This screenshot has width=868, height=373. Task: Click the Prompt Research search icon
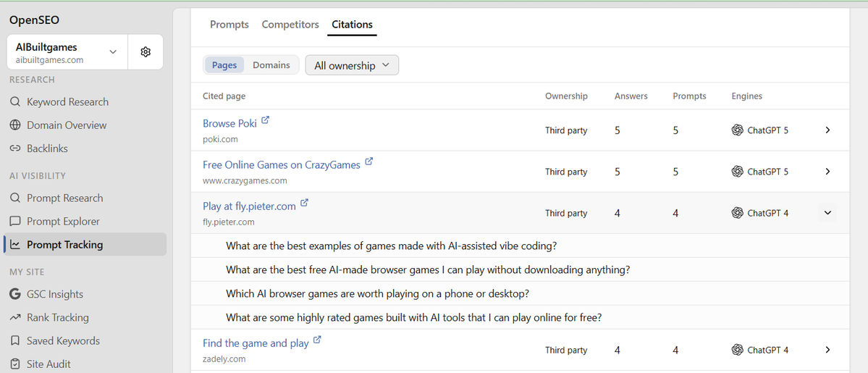click(x=15, y=198)
